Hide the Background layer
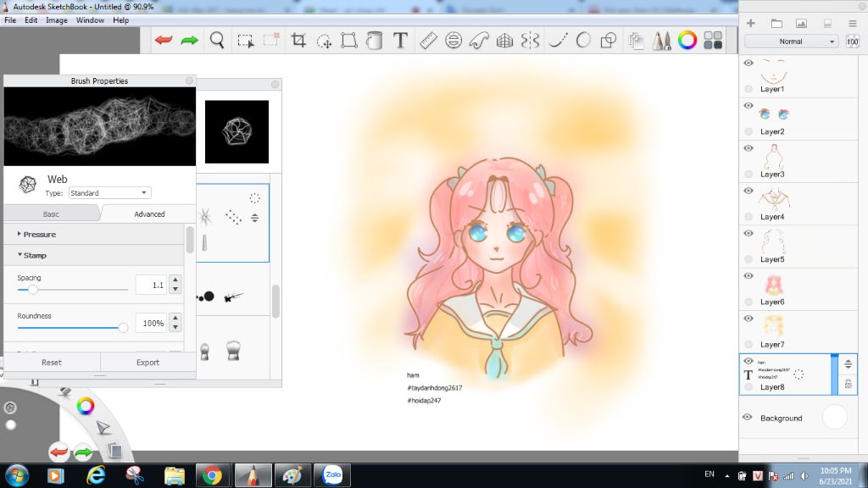Image resolution: width=868 pixels, height=488 pixels. click(748, 418)
